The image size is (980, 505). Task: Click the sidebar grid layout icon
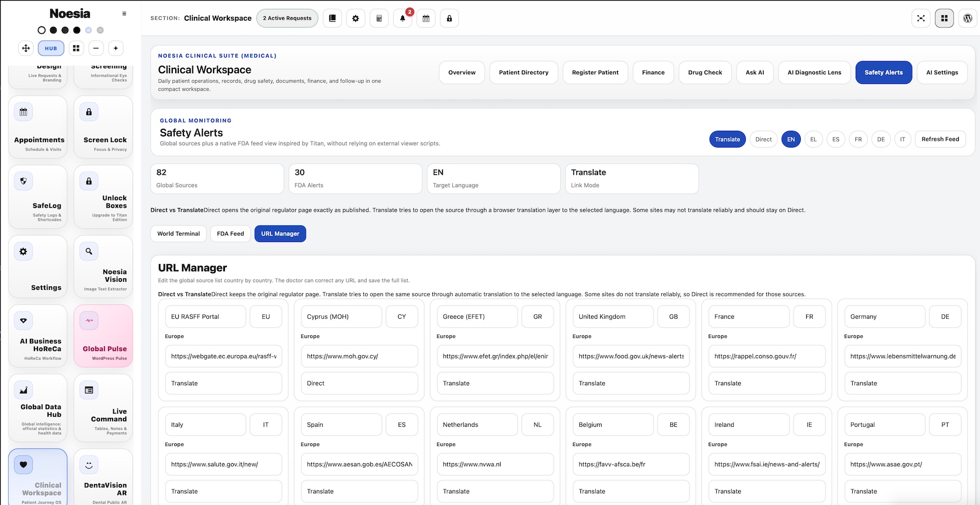pyautogui.click(x=76, y=48)
